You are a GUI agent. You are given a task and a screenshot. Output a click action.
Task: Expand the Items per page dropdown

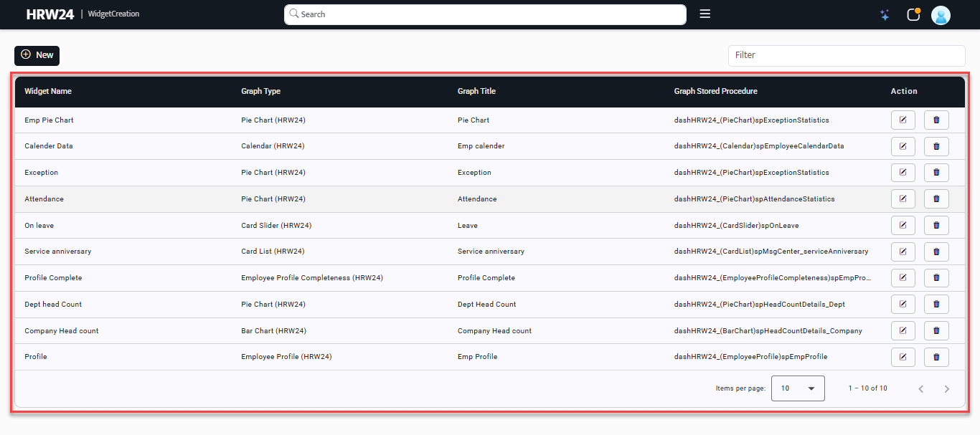798,388
